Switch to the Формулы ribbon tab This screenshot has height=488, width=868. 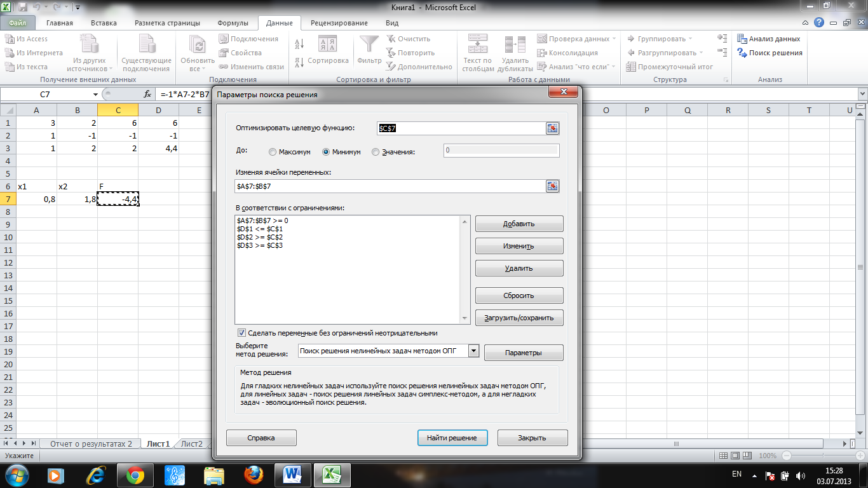(233, 23)
